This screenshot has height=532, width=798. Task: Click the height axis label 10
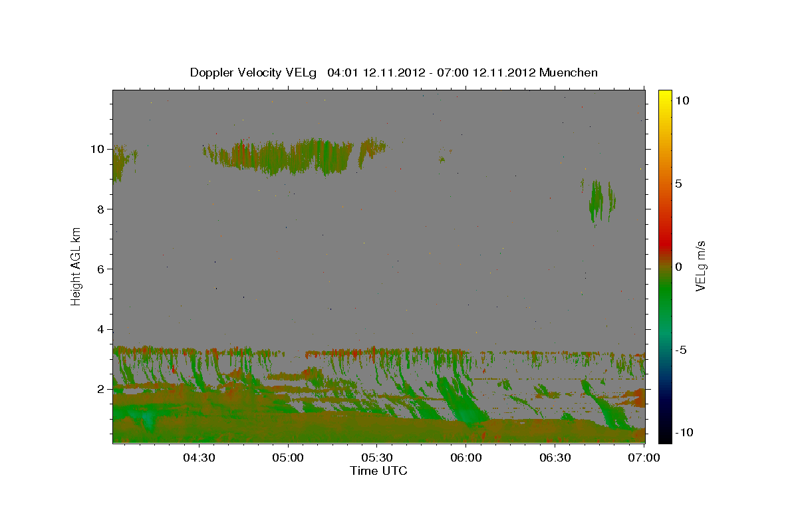point(98,149)
